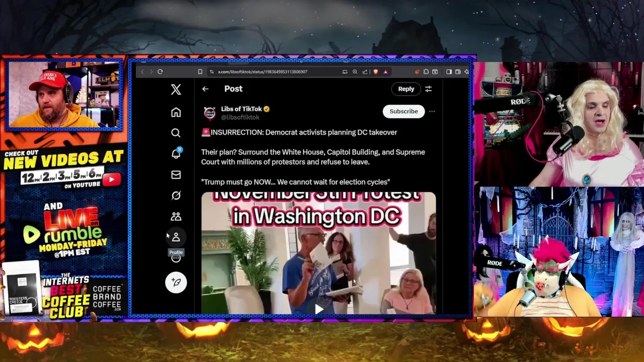
Task: Open the three-dot menu on the post
Action: (432, 112)
